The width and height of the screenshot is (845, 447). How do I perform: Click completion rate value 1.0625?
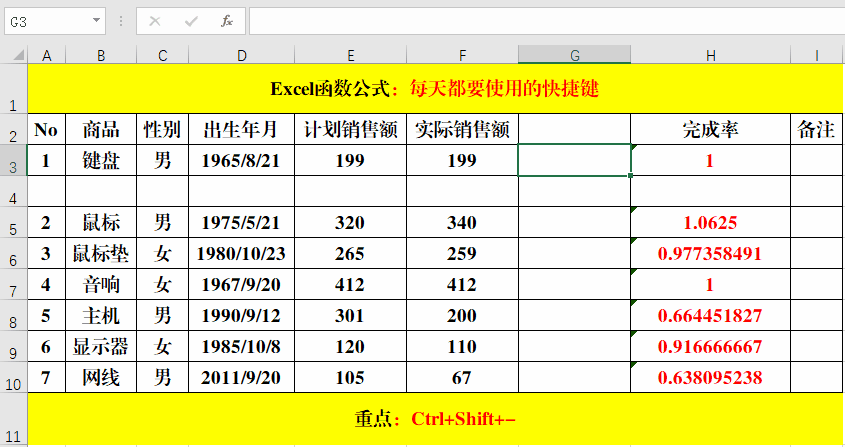[x=711, y=222]
